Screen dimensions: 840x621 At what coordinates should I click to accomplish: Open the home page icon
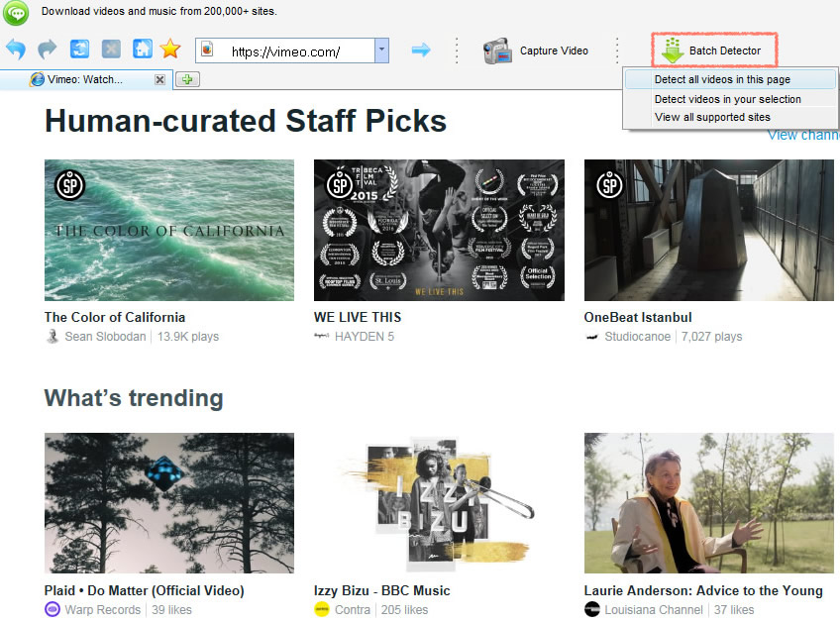point(143,50)
